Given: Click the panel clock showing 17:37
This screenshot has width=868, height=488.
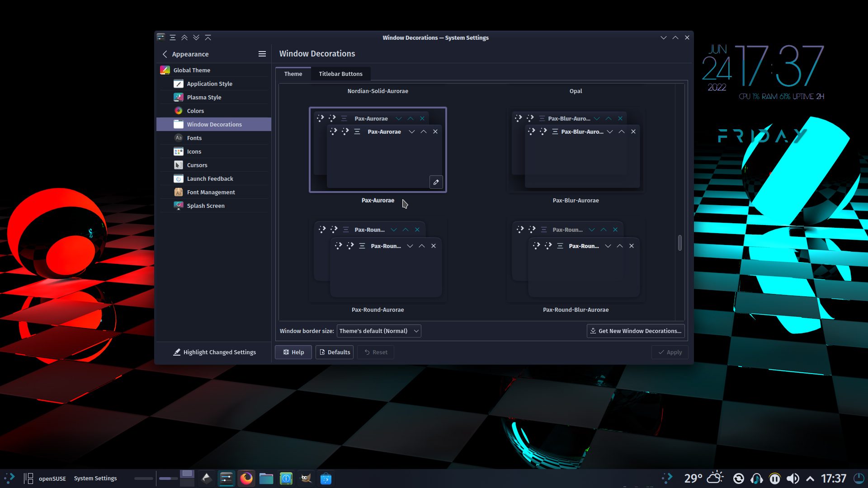Looking at the screenshot, I should (834, 479).
